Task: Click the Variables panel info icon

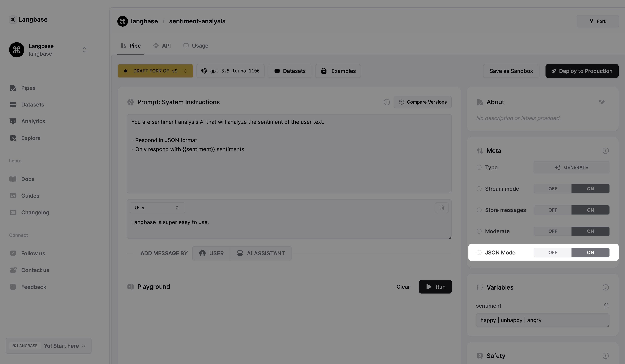Action: coord(605,287)
